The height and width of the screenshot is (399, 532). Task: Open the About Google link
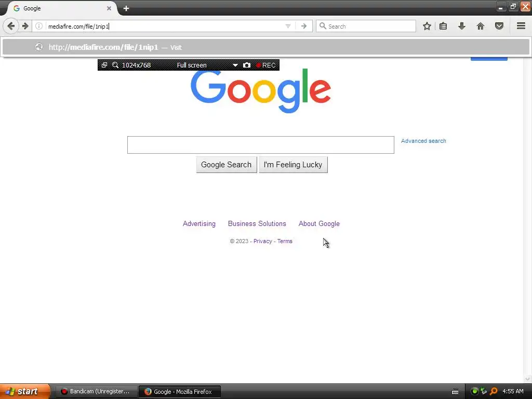[319, 223]
